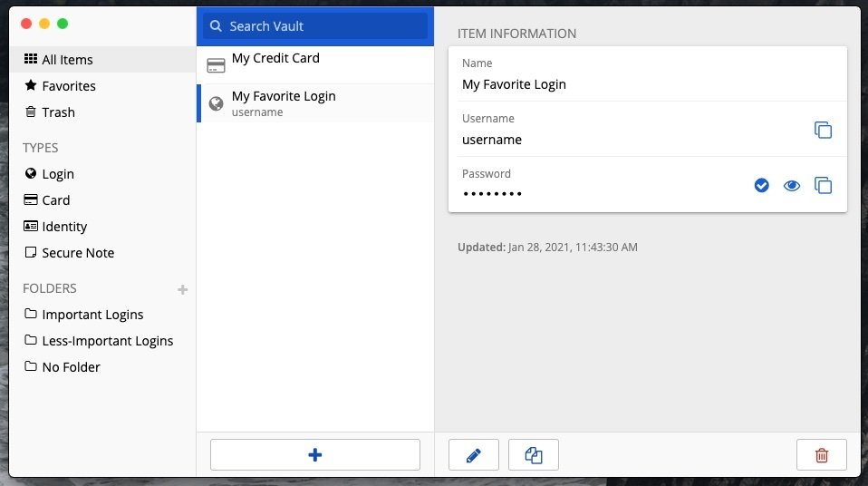Check if password has been exposed
The image size is (868, 486).
point(762,186)
